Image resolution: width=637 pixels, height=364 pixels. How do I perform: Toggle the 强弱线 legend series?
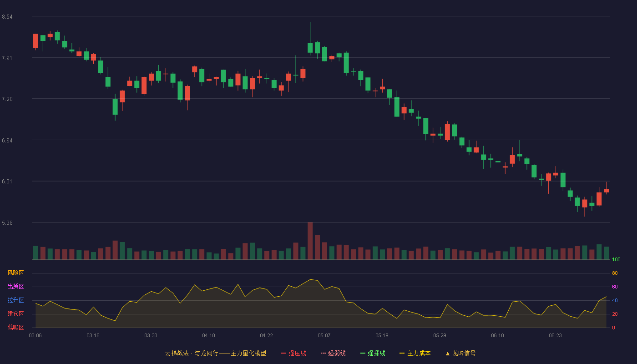(333, 353)
